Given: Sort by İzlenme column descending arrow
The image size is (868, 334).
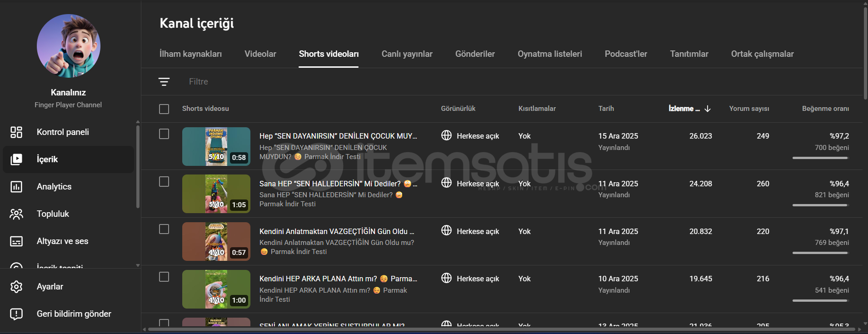Looking at the screenshot, I should (x=708, y=109).
